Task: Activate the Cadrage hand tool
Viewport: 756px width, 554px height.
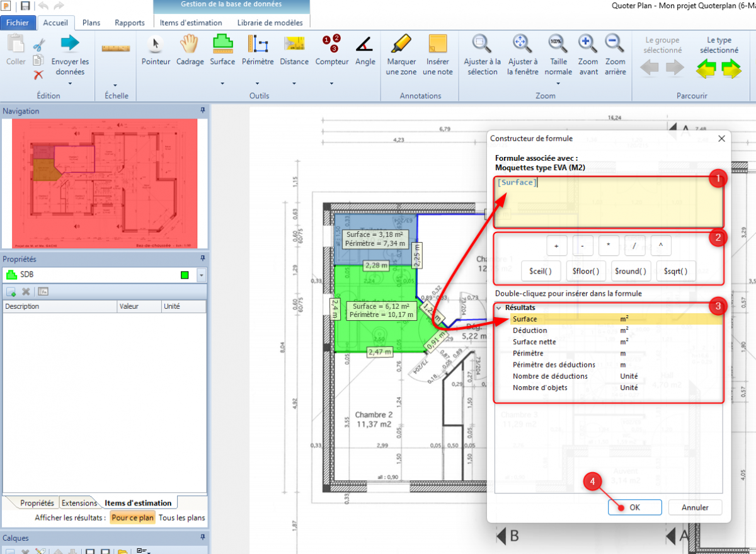Action: [190, 50]
